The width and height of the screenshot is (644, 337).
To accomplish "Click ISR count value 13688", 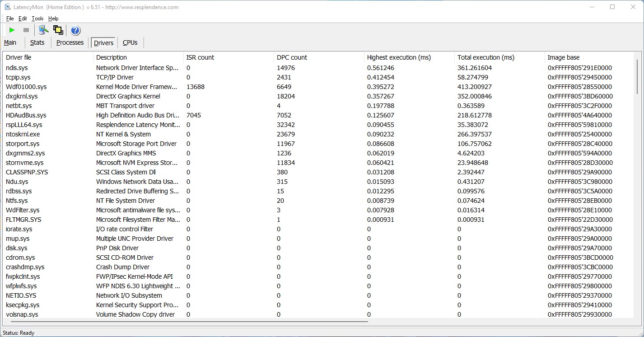I will coord(196,87).
